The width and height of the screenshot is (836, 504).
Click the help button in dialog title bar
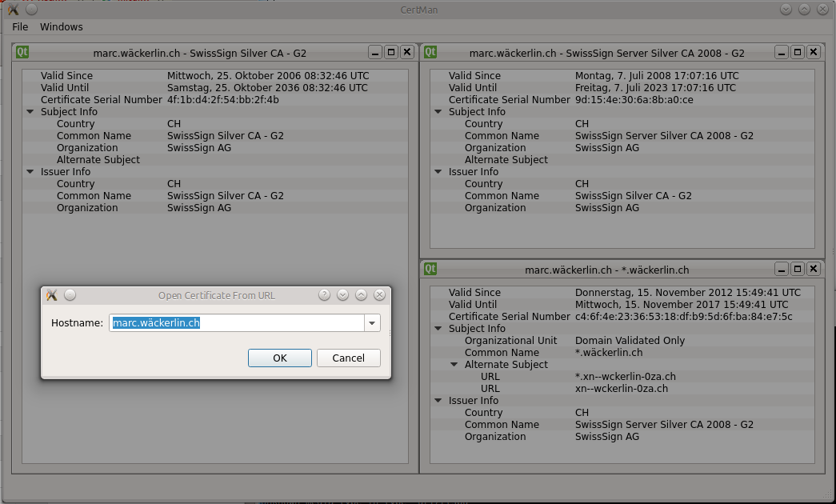pos(324,295)
